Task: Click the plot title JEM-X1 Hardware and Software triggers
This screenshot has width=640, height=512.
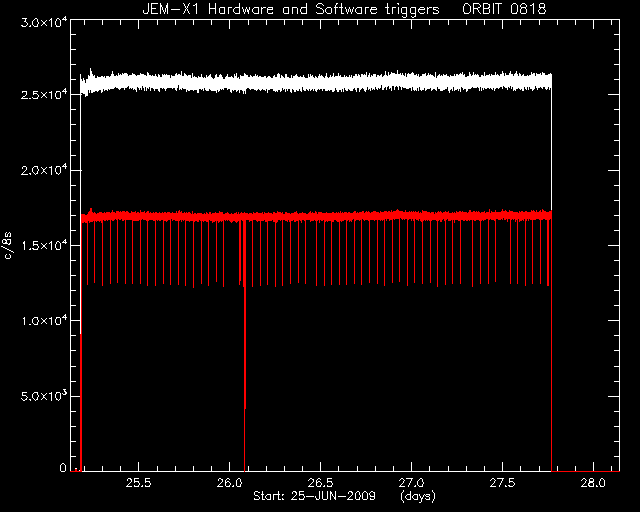Action: tap(291, 9)
